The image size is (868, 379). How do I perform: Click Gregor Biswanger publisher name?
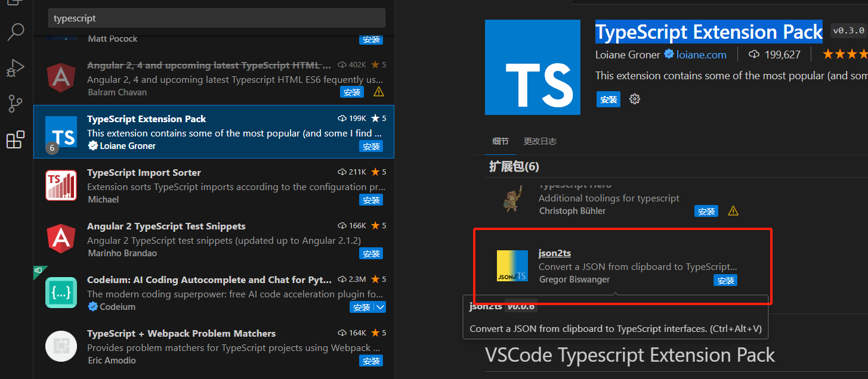[x=574, y=279]
